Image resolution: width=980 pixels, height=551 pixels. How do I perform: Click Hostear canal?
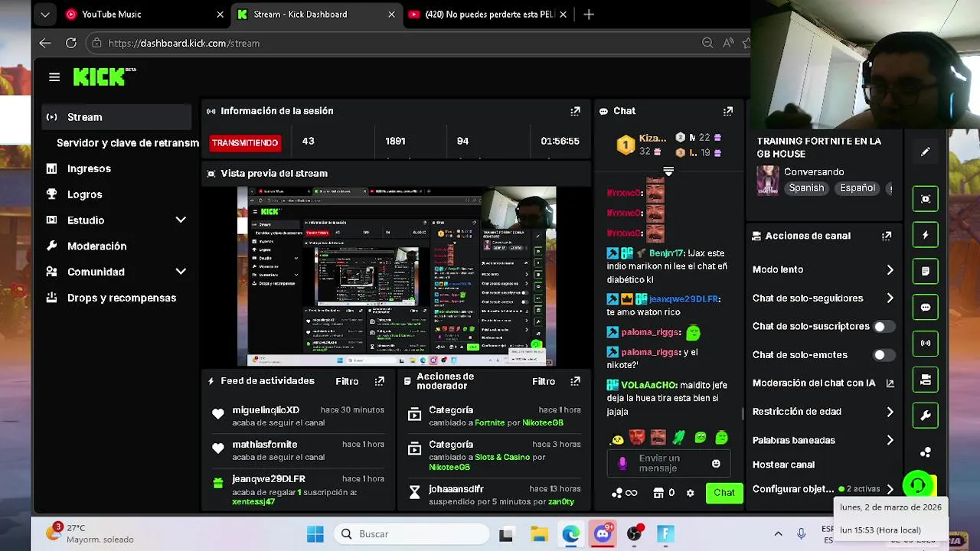pos(783,465)
